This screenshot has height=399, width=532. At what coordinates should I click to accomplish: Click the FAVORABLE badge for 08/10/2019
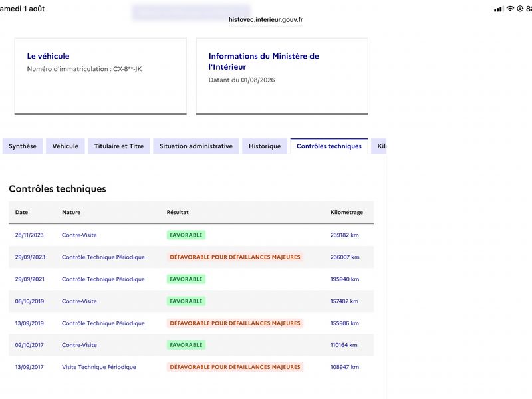click(186, 301)
